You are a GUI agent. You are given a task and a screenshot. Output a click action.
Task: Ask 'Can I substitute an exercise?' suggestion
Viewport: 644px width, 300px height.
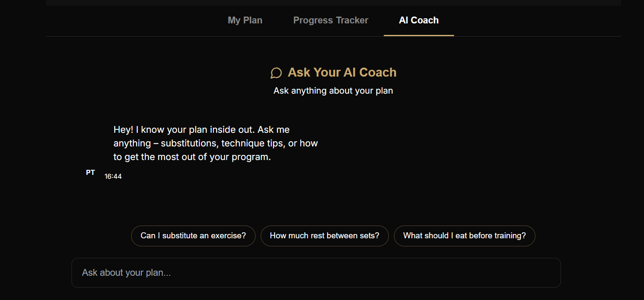193,235
